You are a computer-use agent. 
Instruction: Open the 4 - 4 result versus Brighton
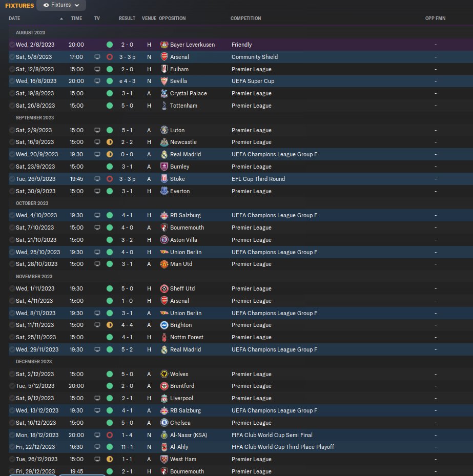[127, 325]
